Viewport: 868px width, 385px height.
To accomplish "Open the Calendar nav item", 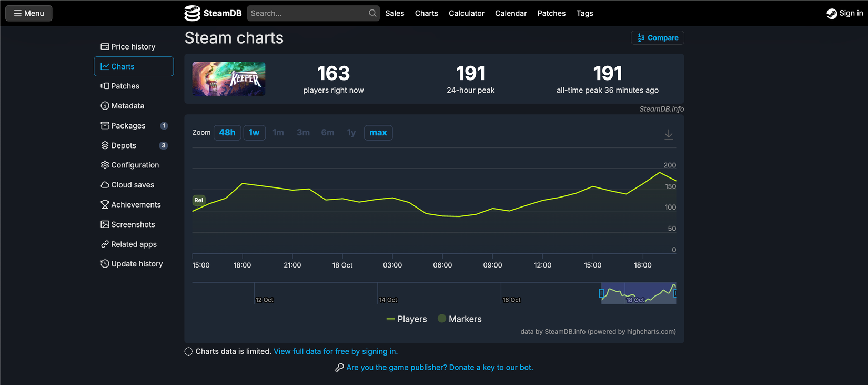I will [511, 13].
